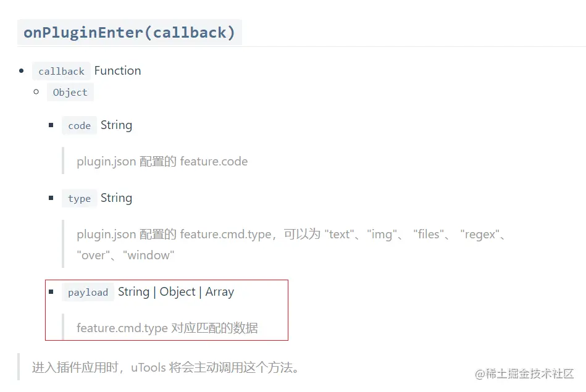Click the code parameter tag
The width and height of the screenshot is (586, 392).
click(x=79, y=126)
